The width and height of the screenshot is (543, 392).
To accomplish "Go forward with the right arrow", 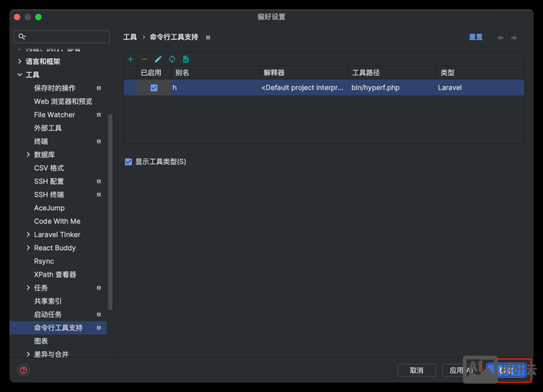I will [x=514, y=38].
